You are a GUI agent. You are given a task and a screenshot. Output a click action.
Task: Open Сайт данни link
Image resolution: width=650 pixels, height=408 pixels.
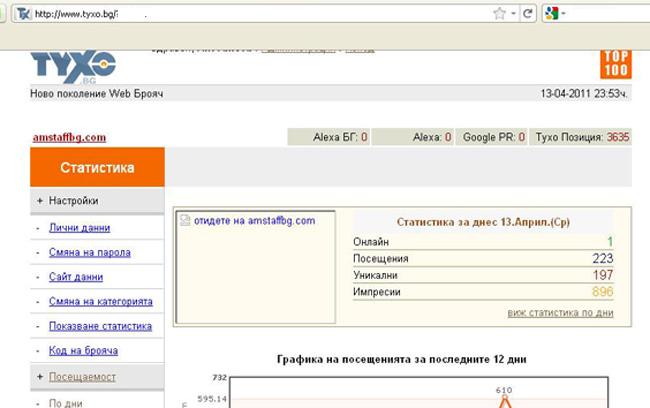pos(76,277)
